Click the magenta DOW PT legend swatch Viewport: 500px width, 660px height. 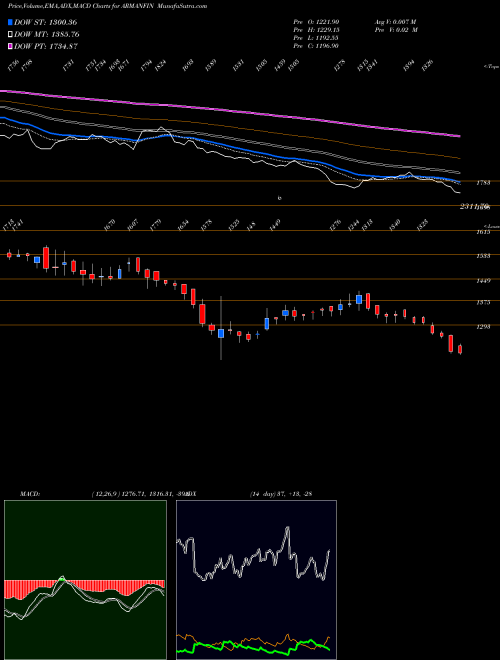(10, 46)
